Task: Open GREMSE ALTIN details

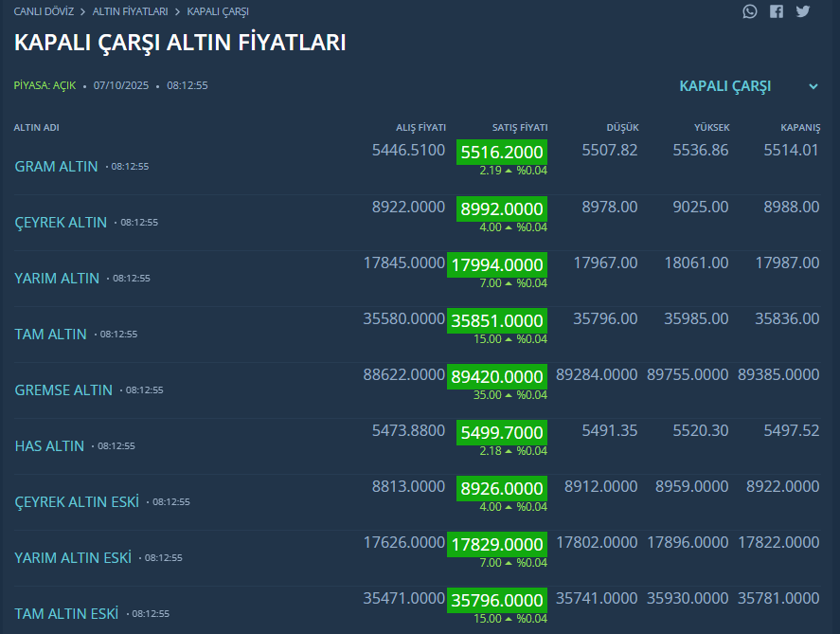Action: [63, 390]
